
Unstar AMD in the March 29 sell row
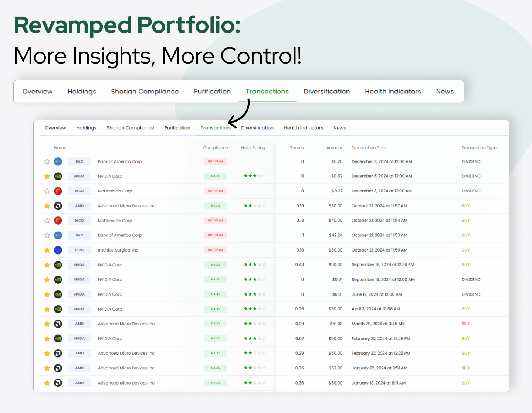(47, 324)
